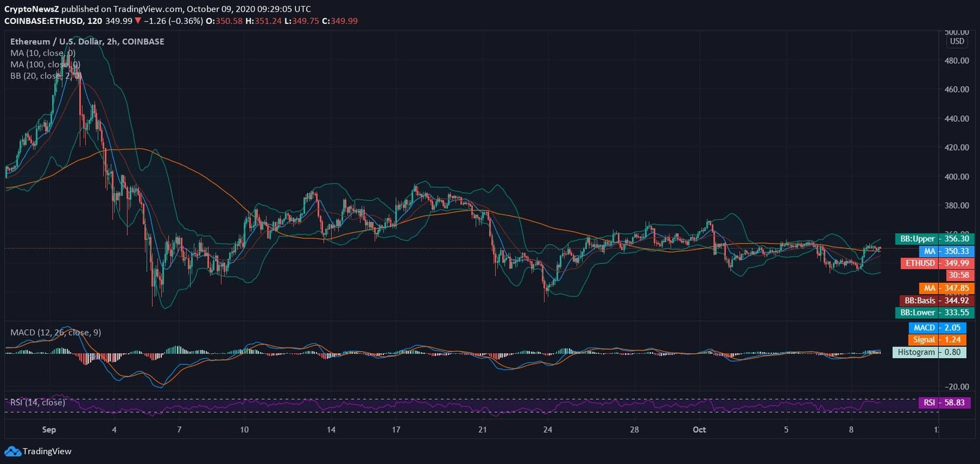This screenshot has height=464, width=980.
Task: Click the 21 date label on time axis
Action: point(483,430)
